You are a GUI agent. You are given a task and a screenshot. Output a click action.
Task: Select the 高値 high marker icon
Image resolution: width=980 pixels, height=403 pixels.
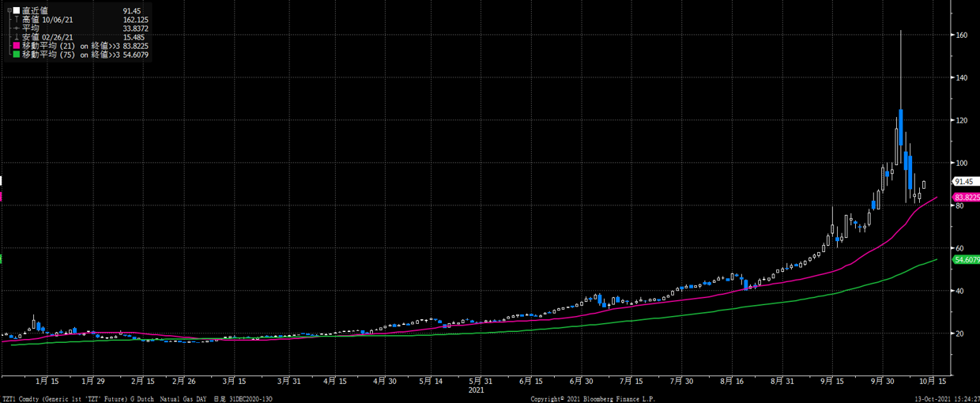[x=17, y=19]
